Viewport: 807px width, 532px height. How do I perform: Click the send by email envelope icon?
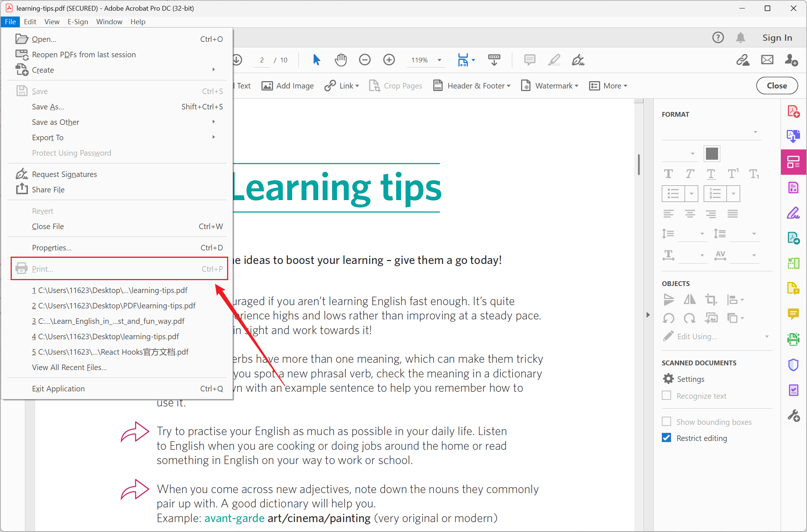tap(767, 60)
